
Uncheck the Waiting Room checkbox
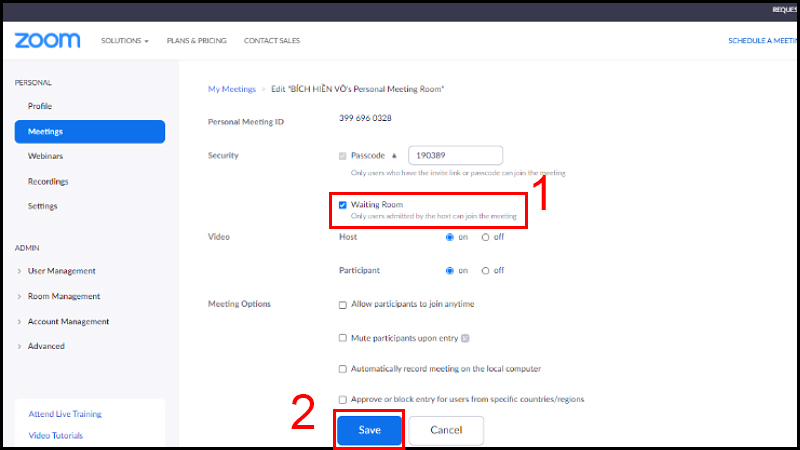pos(342,205)
